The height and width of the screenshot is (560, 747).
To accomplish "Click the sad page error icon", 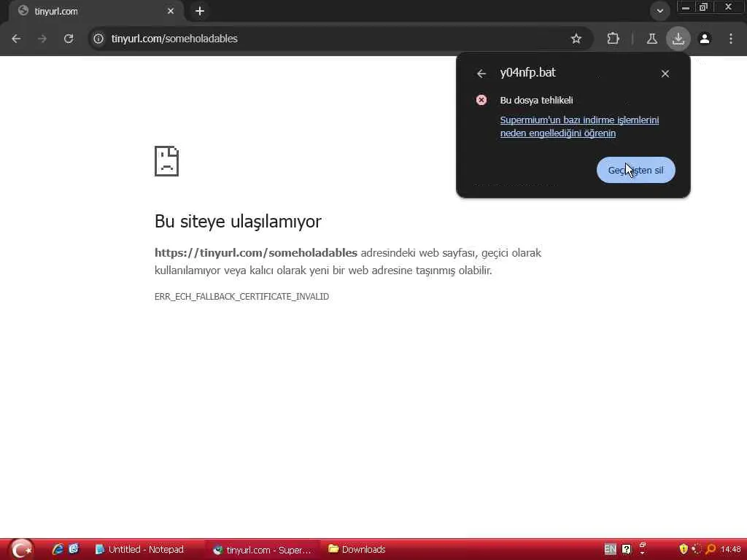I will click(167, 161).
